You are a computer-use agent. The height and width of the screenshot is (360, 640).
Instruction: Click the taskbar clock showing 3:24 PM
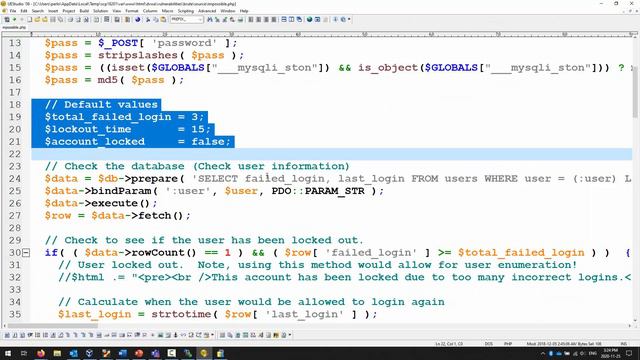(x=611, y=353)
